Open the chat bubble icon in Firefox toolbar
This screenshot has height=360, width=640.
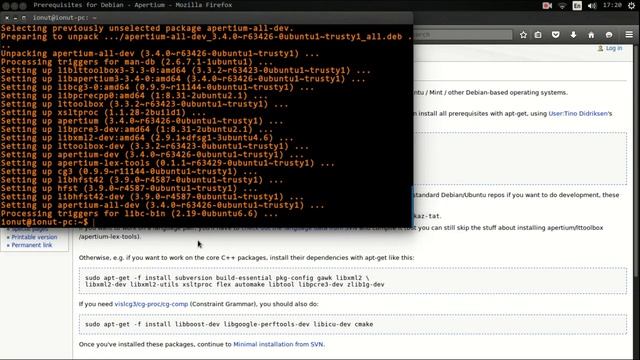(609, 35)
